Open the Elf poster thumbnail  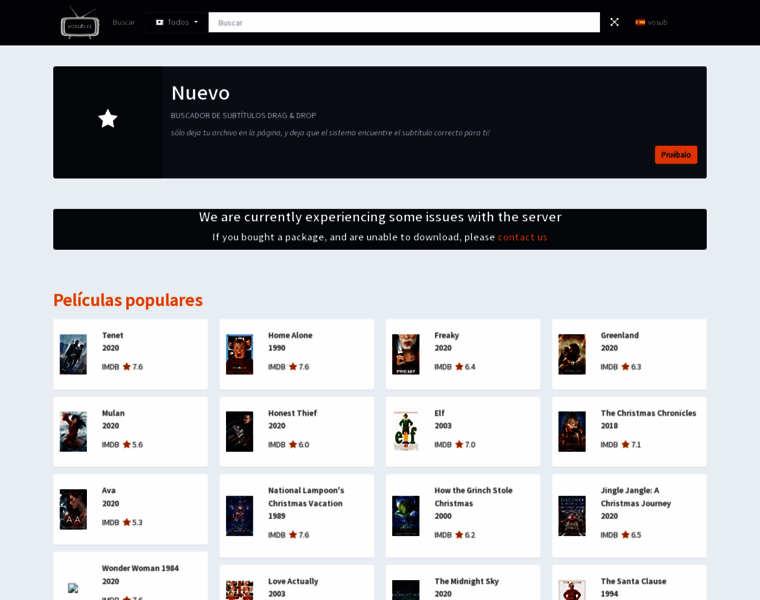[406, 432]
